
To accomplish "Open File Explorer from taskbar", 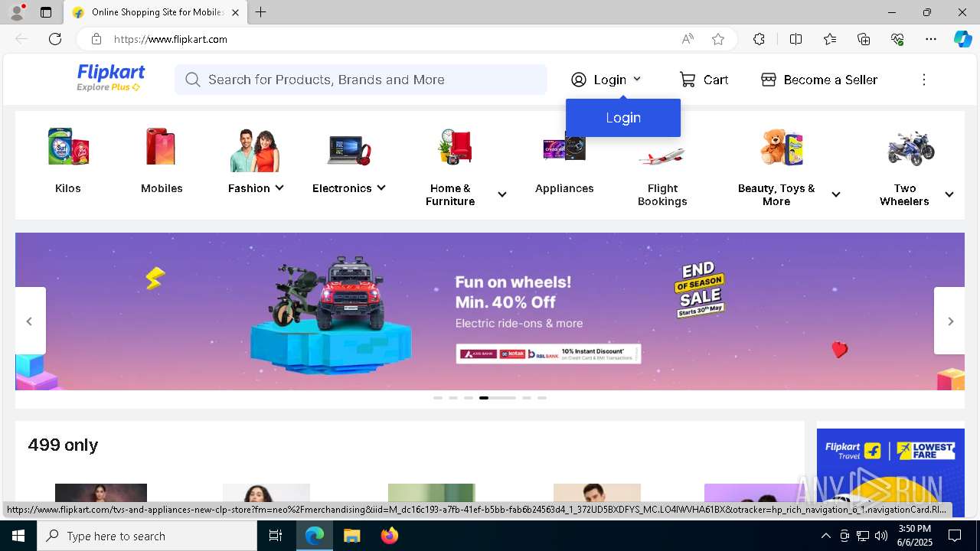I will [351, 536].
